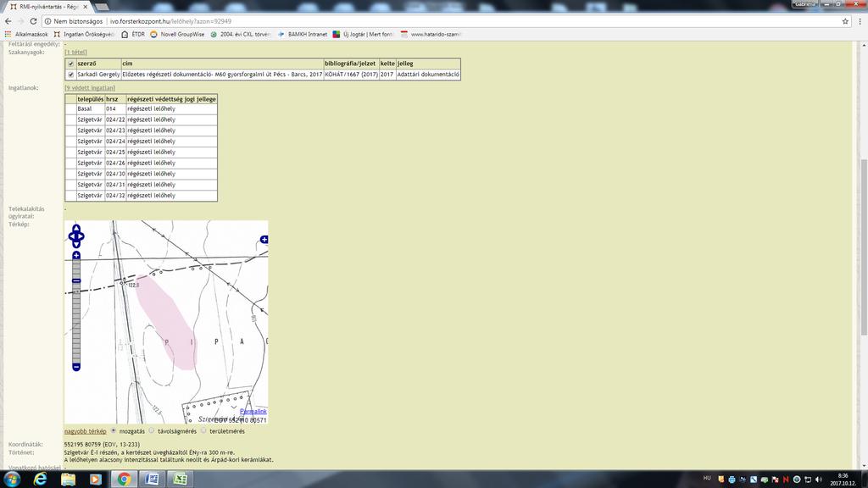Image resolution: width=868 pixels, height=488 pixels.
Task: Open the Ingatlan Örökségvédelem bookmark
Action: click(84, 34)
